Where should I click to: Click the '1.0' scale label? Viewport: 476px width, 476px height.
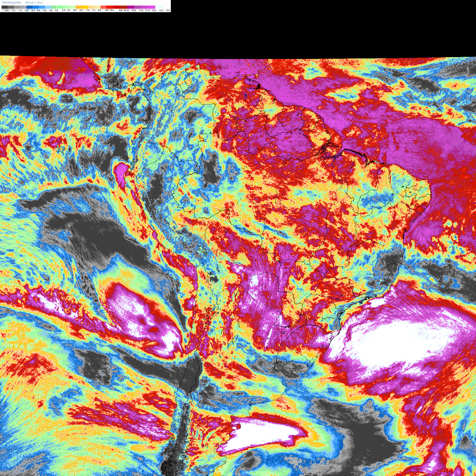[x=14, y=10]
